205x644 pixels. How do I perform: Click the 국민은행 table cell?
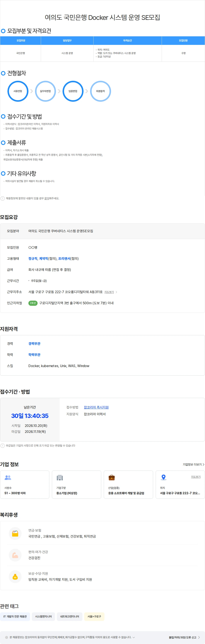[x=20, y=53]
